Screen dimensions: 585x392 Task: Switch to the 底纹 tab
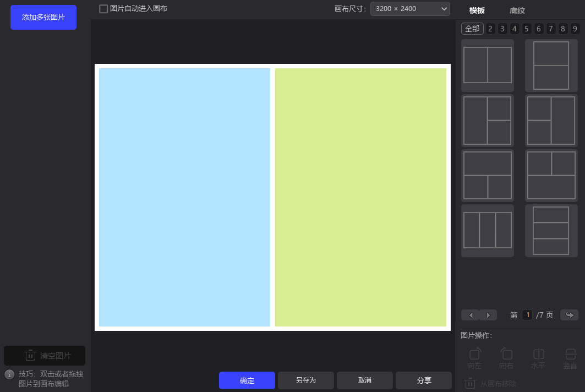click(517, 10)
